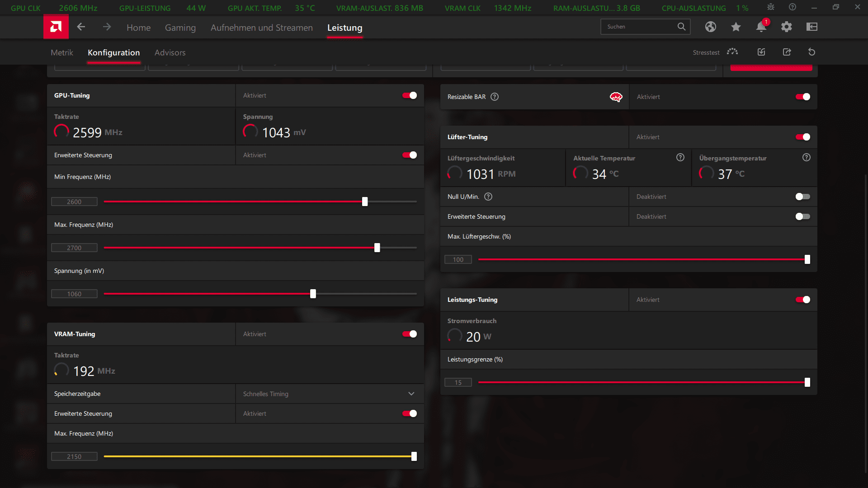Click the Resizable BAR brain icon
Image resolution: width=868 pixels, height=488 pixels.
pyautogui.click(x=616, y=97)
